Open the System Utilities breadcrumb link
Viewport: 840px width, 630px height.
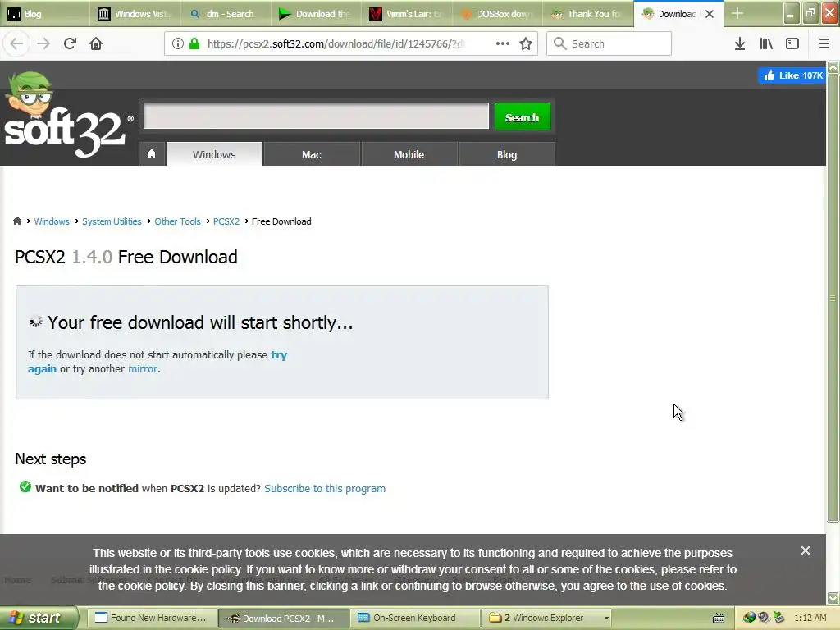[x=112, y=221]
